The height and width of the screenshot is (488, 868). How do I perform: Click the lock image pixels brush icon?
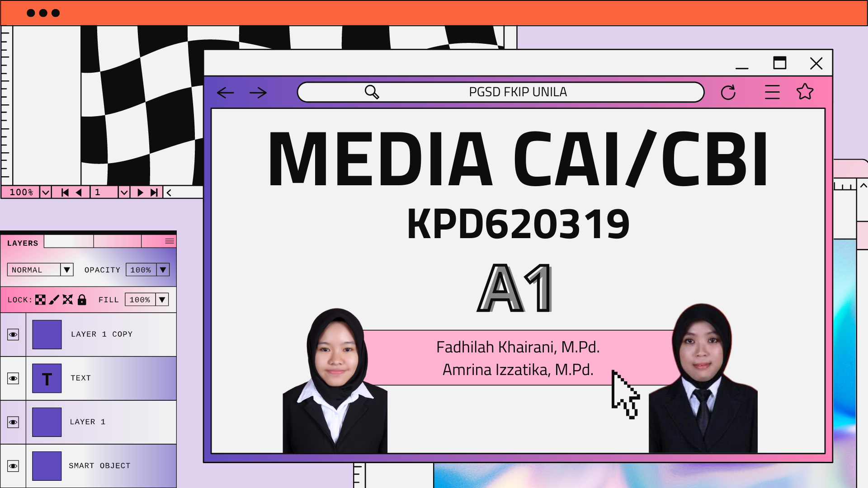click(54, 300)
